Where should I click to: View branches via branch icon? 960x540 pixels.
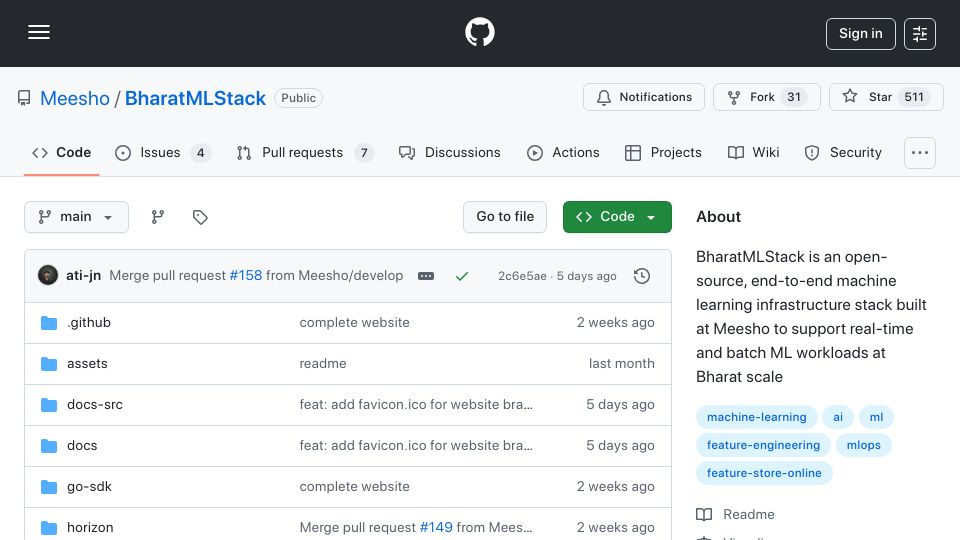point(158,217)
